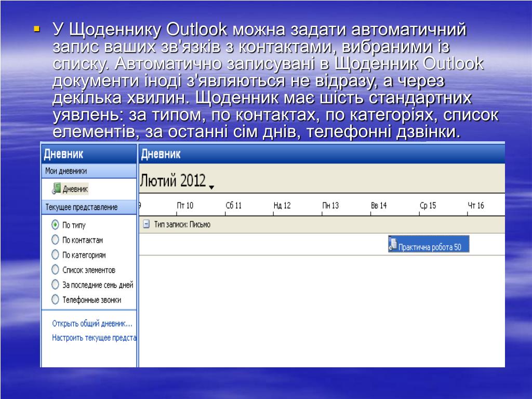
Task: Open the Дневник folder icon in sidebar
Action: tap(56, 188)
